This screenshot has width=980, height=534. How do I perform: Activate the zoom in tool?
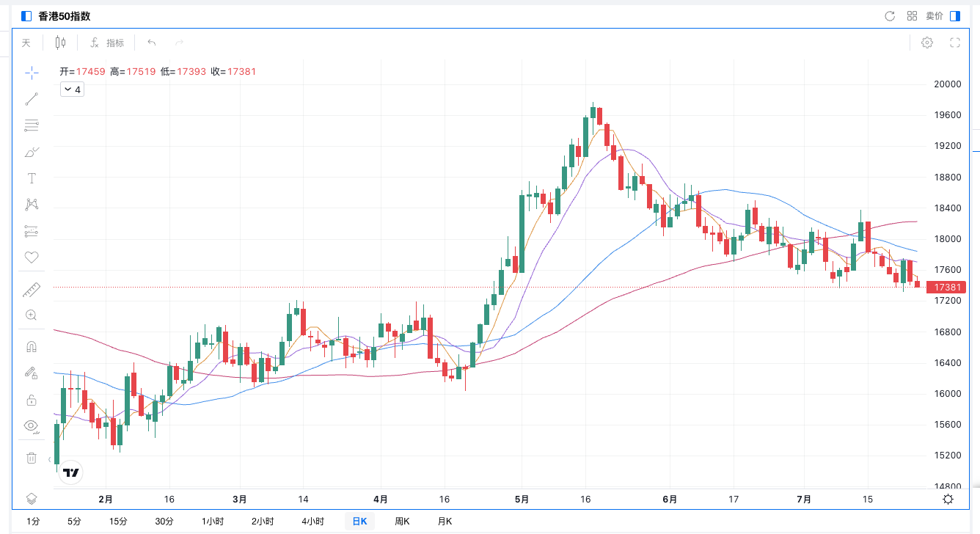[x=32, y=315]
